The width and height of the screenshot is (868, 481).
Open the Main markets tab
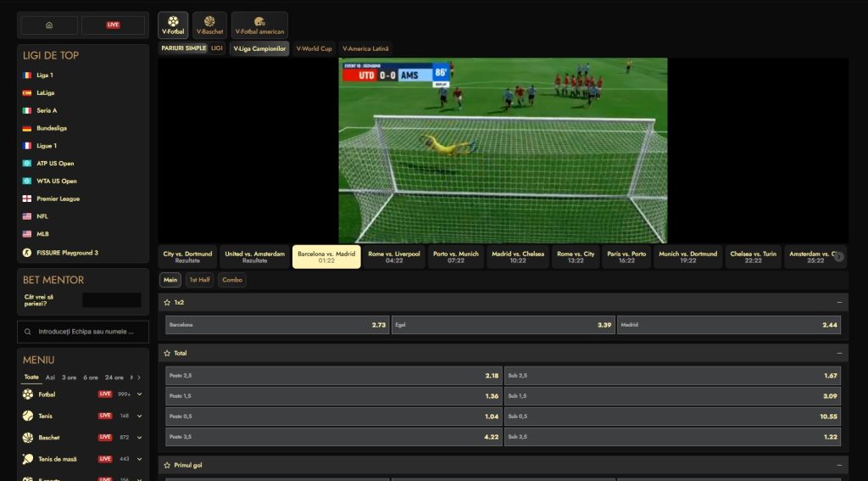pos(170,281)
